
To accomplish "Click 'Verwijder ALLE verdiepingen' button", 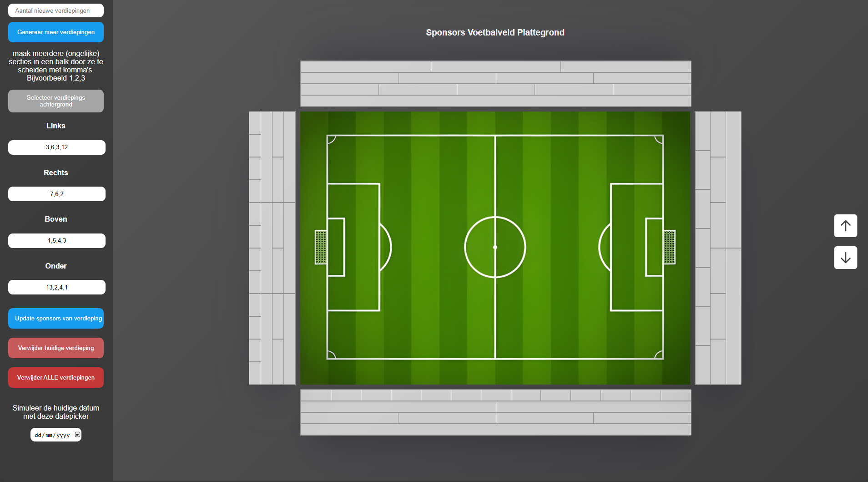I will pos(56,378).
